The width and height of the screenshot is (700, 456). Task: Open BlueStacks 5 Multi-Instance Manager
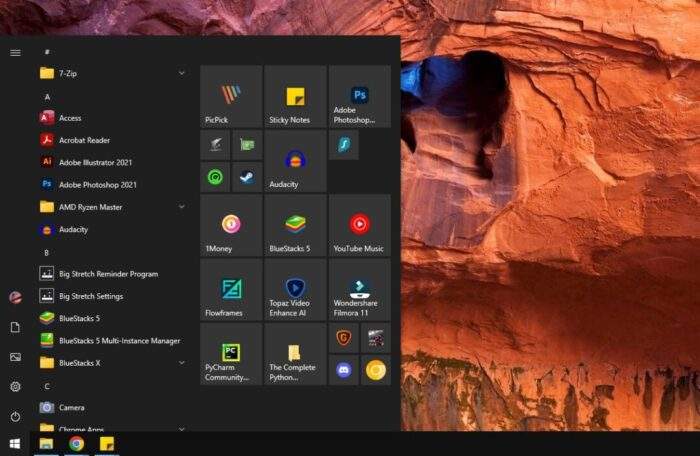[x=112, y=341]
